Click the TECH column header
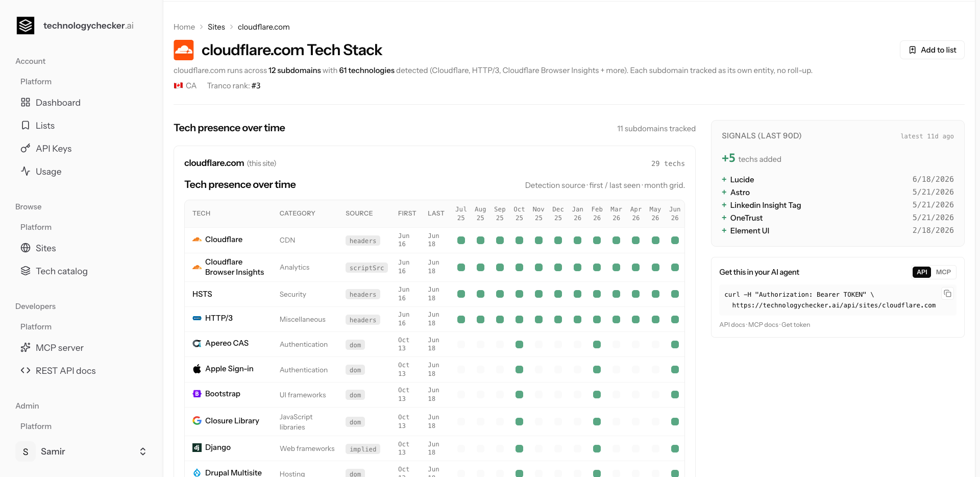 tap(201, 213)
